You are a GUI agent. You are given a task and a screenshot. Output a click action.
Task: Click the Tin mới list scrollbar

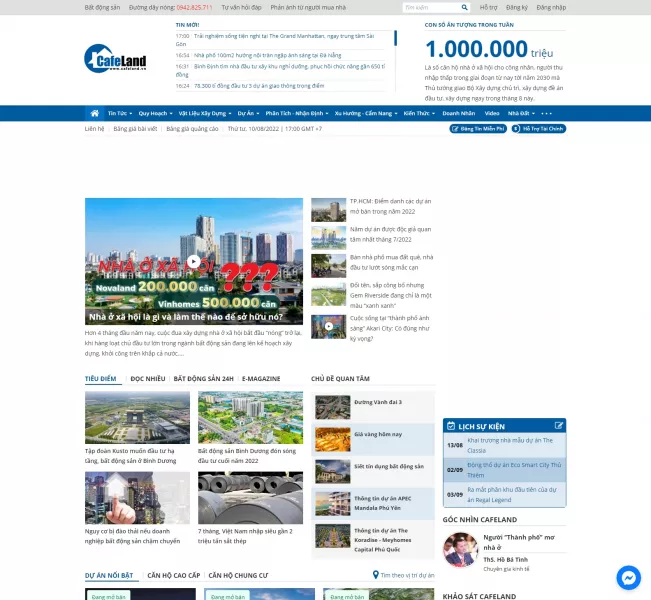pyautogui.click(x=395, y=38)
